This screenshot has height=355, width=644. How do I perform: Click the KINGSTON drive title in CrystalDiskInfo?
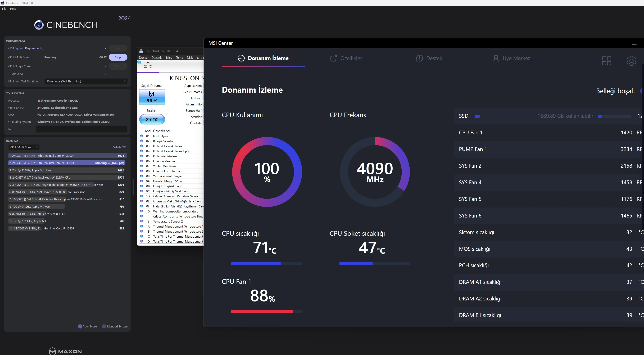[x=187, y=78]
